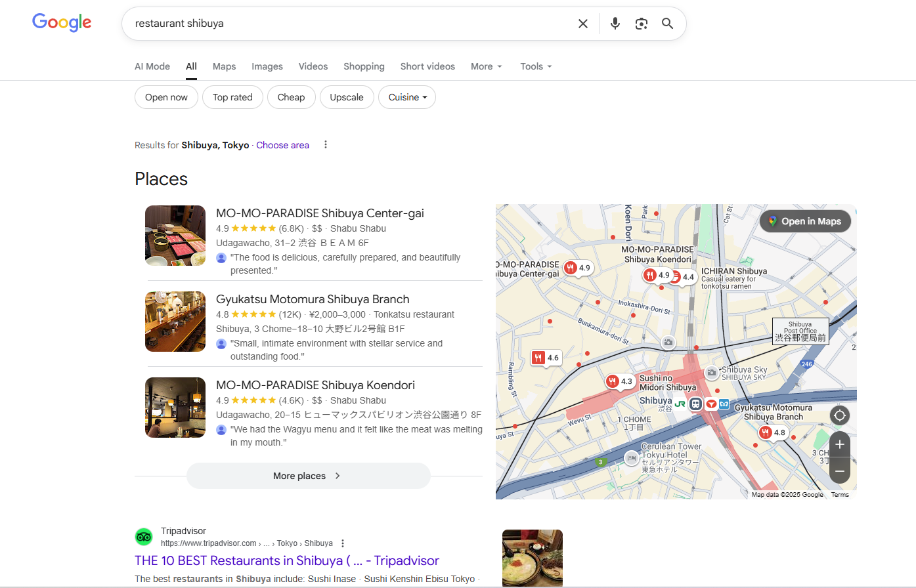The height and width of the screenshot is (588, 916).
Task: Clear the search box with the X icon
Action: coord(582,23)
